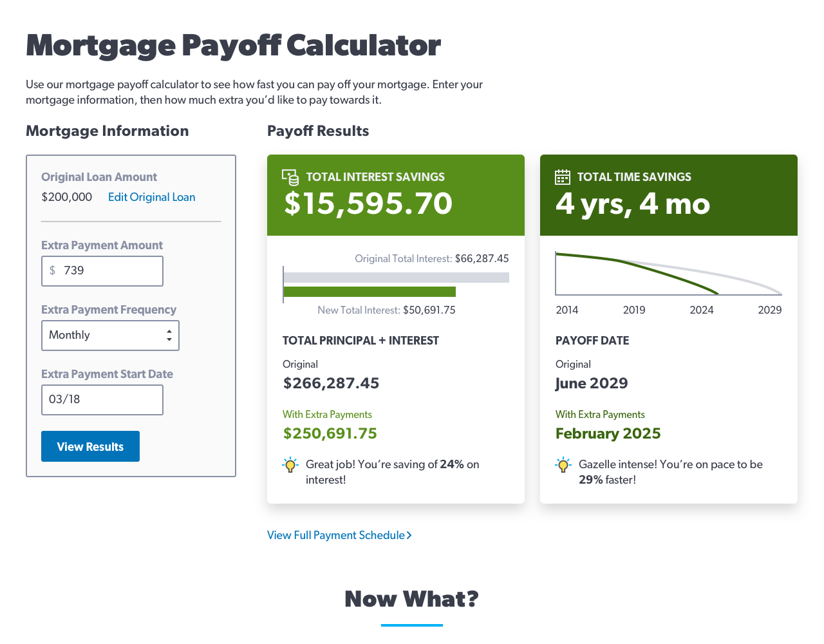
Task: Click the green payoff curve in the chart
Action: pos(669,273)
